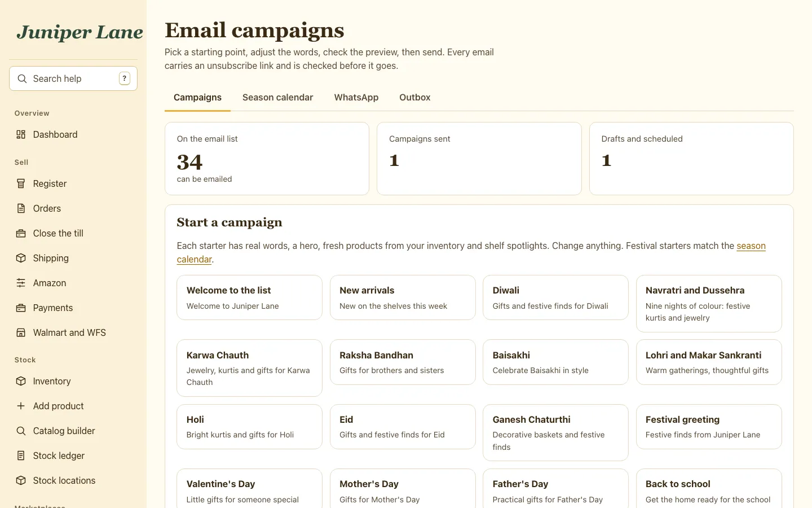The height and width of the screenshot is (508, 812).
Task: Click the Orders document icon
Action: 21,208
